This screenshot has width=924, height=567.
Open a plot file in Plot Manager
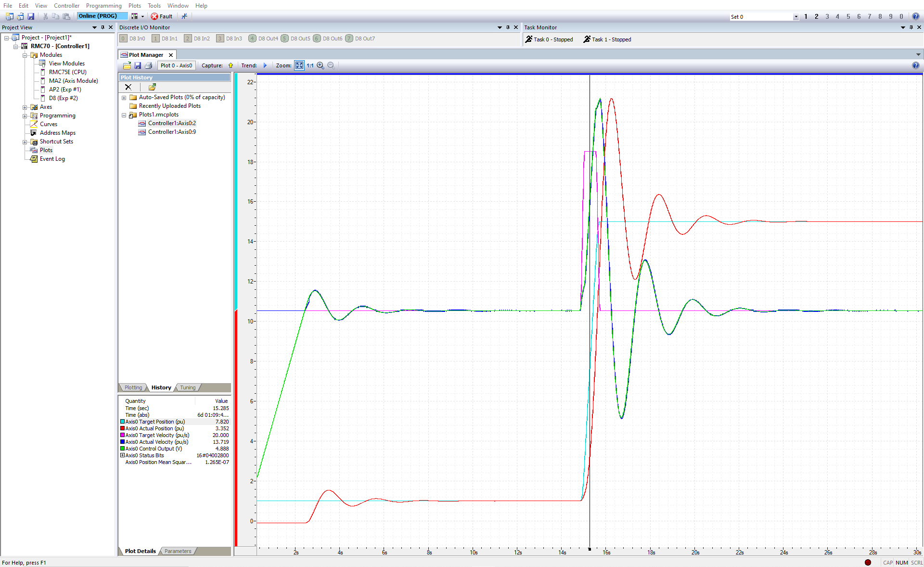coord(127,65)
